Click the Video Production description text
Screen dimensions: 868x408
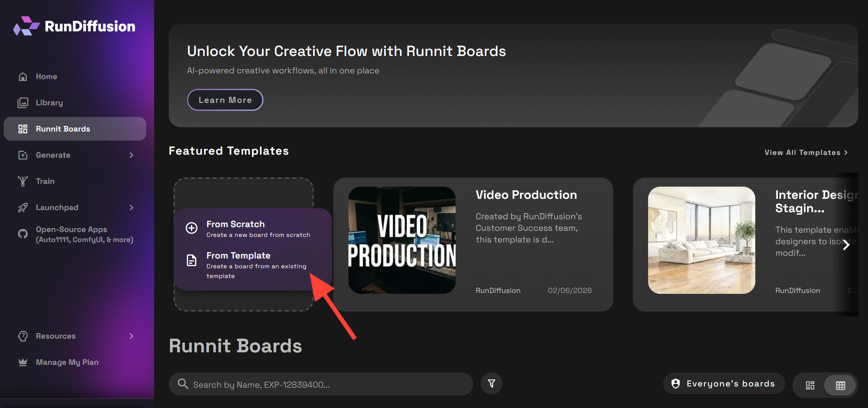coord(529,228)
